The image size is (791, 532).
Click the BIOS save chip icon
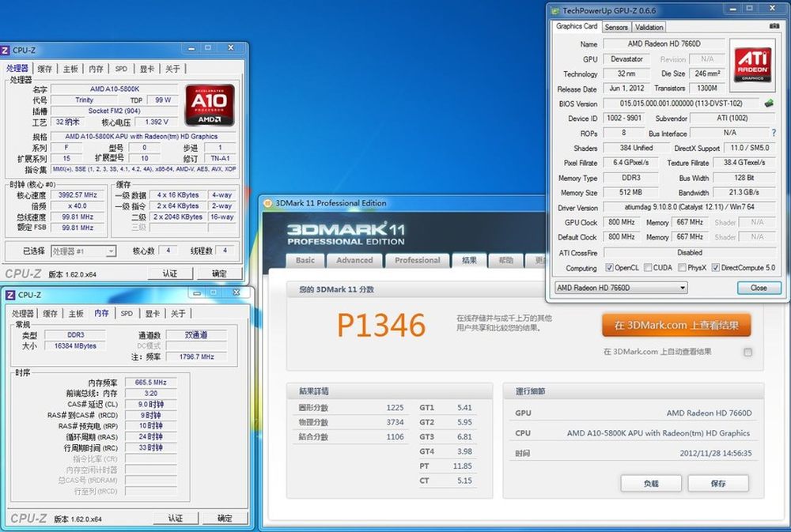[767, 104]
